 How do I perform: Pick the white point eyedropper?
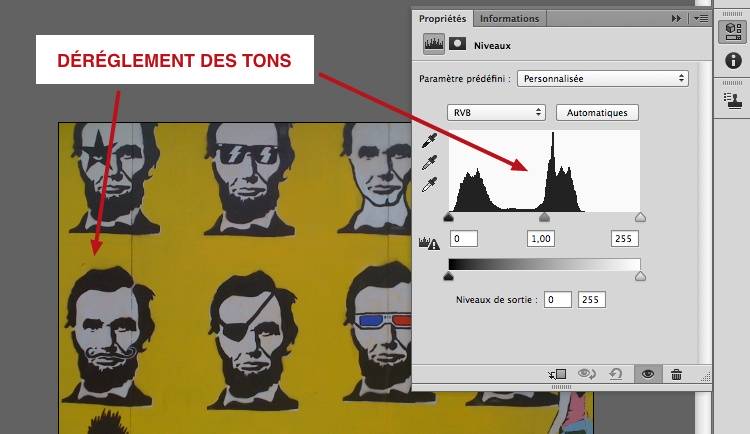(x=429, y=184)
